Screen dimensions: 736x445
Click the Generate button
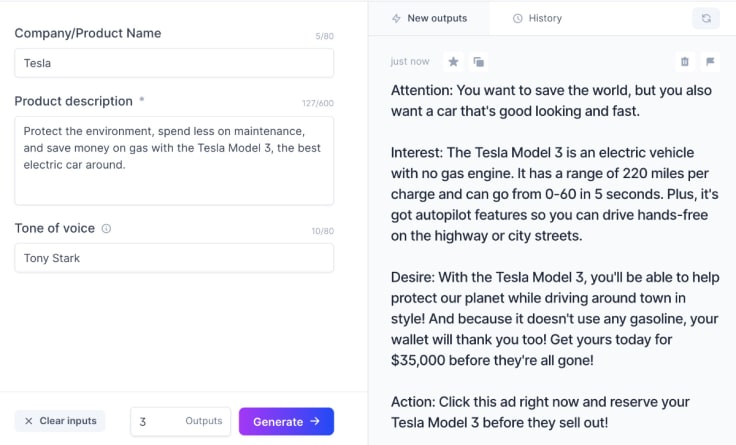(286, 422)
